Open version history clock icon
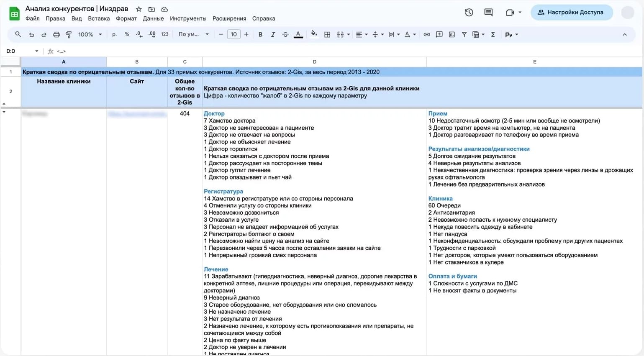644x356 pixels. (x=469, y=13)
